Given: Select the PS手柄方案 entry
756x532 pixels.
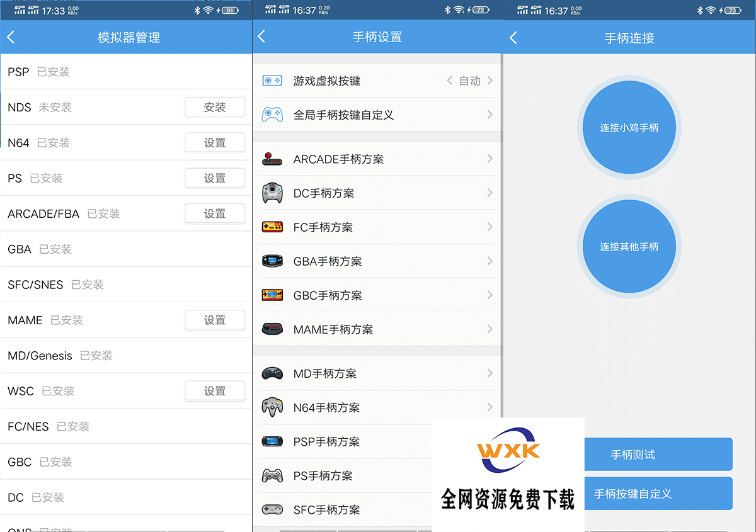Looking at the screenshot, I should click(x=323, y=475).
